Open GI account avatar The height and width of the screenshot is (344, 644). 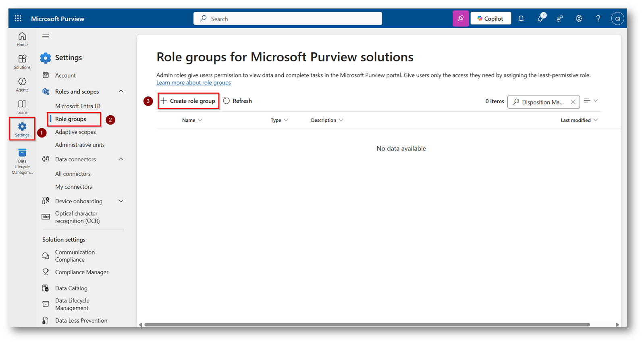[x=617, y=19]
